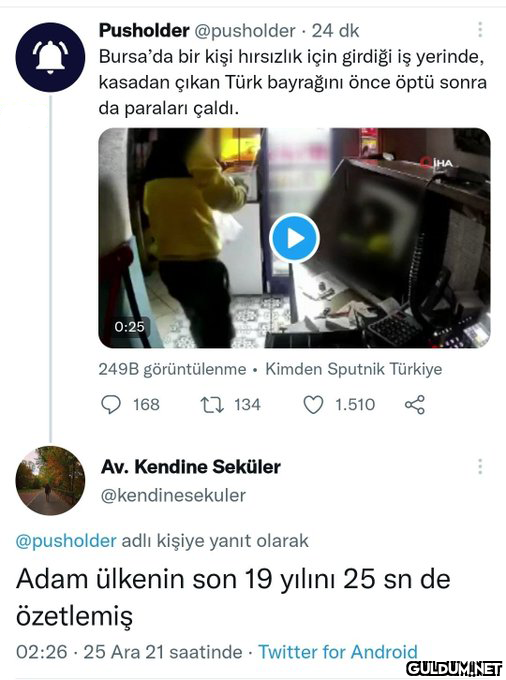The image size is (506, 680).
Task: Open three-dot menu on Pusholder tweet
Action: coord(480,29)
